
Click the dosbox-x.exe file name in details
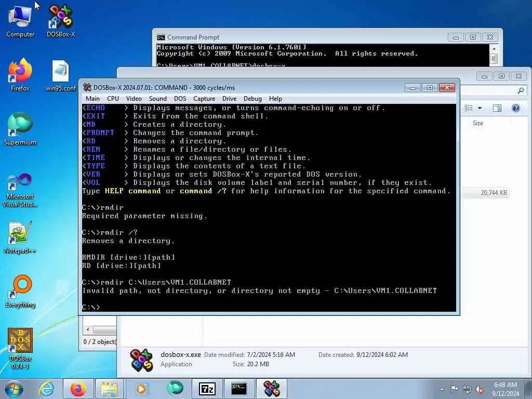[180, 354]
